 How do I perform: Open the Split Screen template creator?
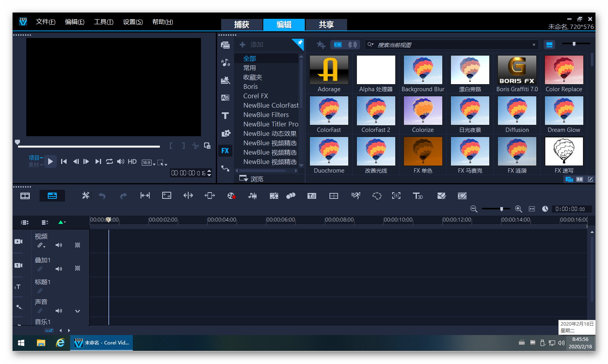point(334,196)
